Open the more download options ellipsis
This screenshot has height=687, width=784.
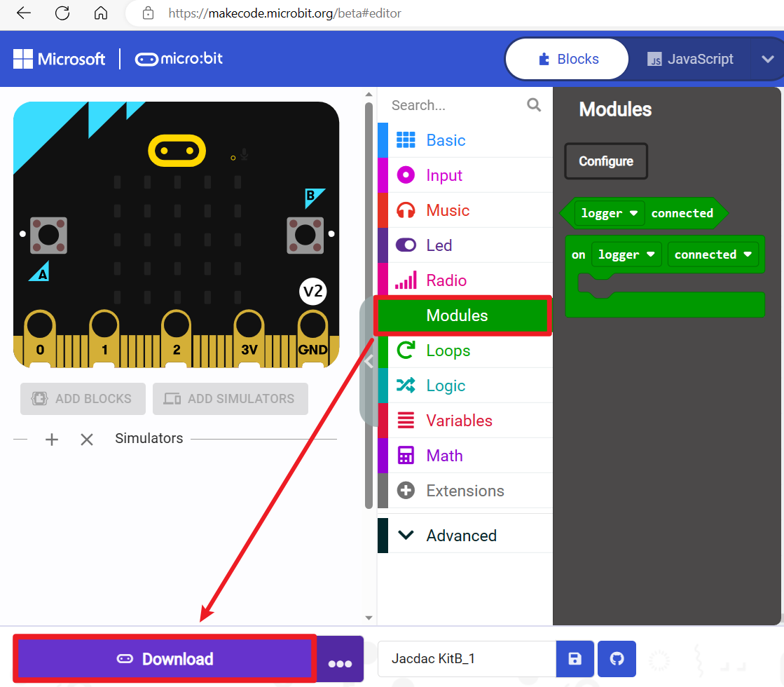click(x=340, y=660)
